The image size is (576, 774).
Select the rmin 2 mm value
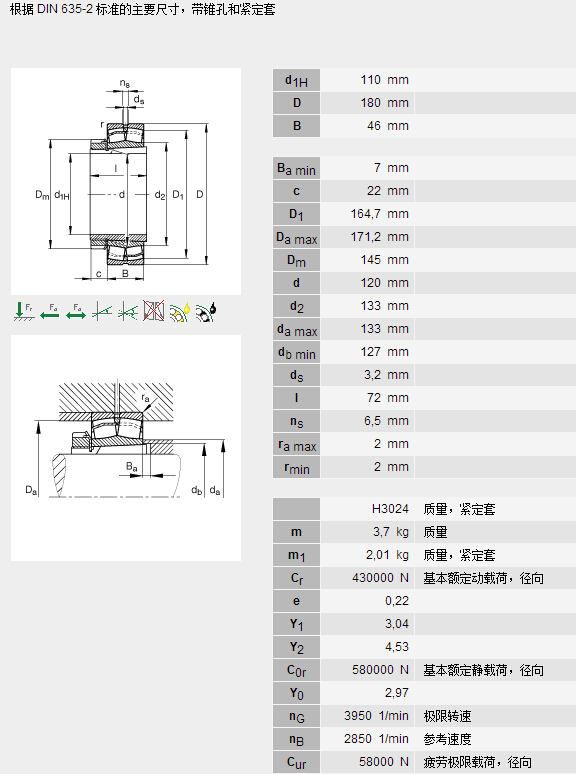click(391, 467)
